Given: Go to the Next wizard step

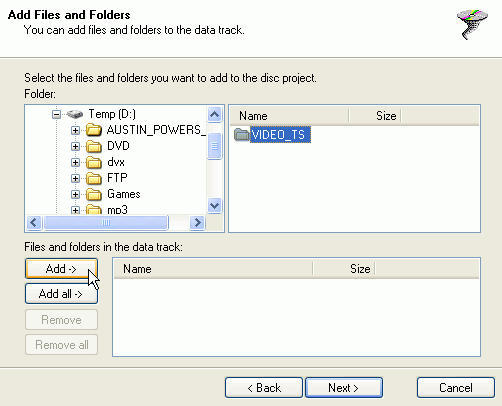Looking at the screenshot, I should point(344,388).
